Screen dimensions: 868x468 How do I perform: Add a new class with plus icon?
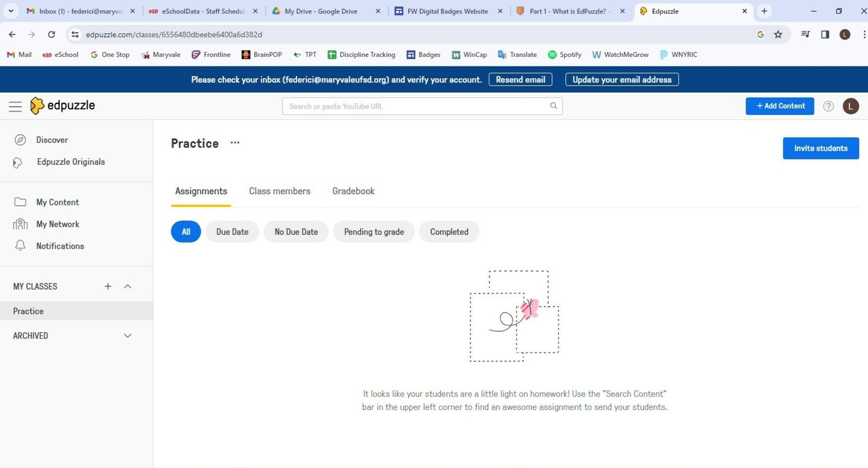(x=108, y=286)
